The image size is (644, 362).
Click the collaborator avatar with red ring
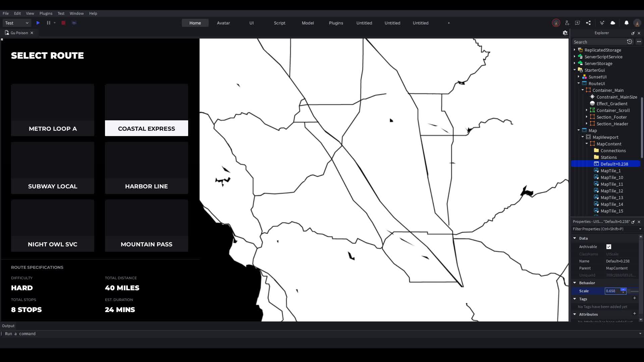click(x=556, y=23)
